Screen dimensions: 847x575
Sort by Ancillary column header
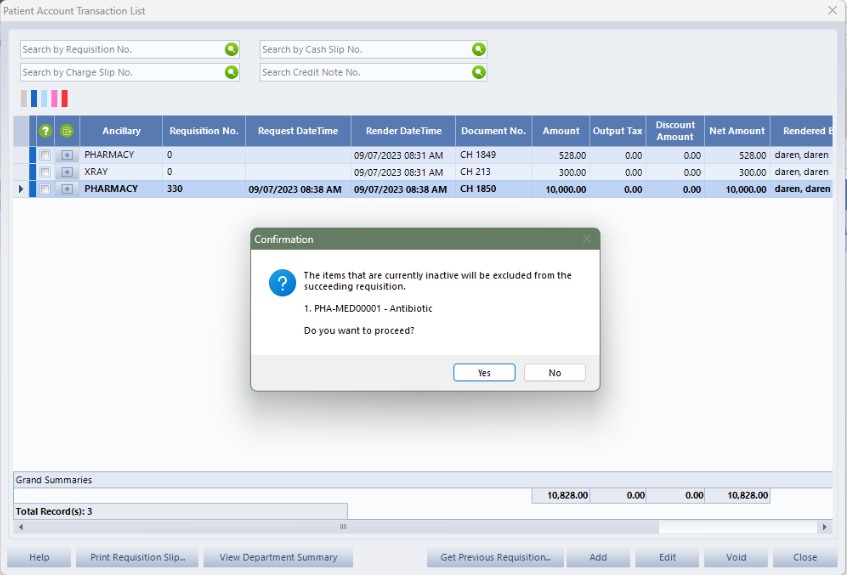[121, 131]
